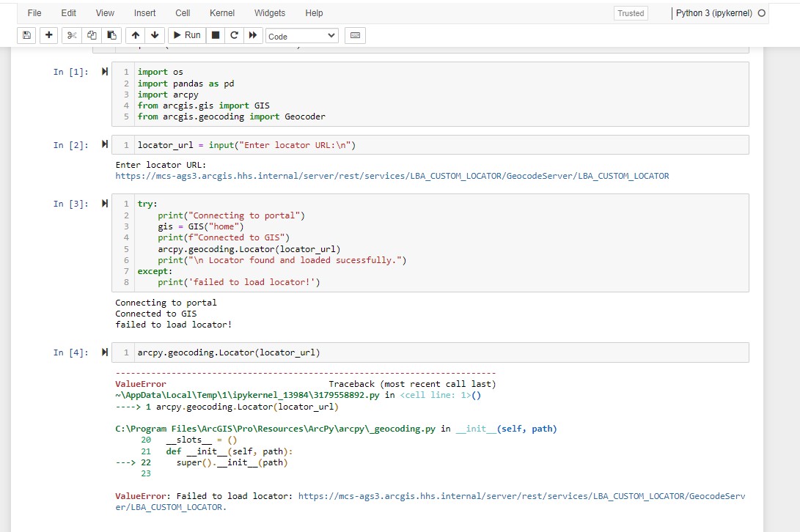Open the cell type dropdown
The image size is (800, 532).
(301, 35)
